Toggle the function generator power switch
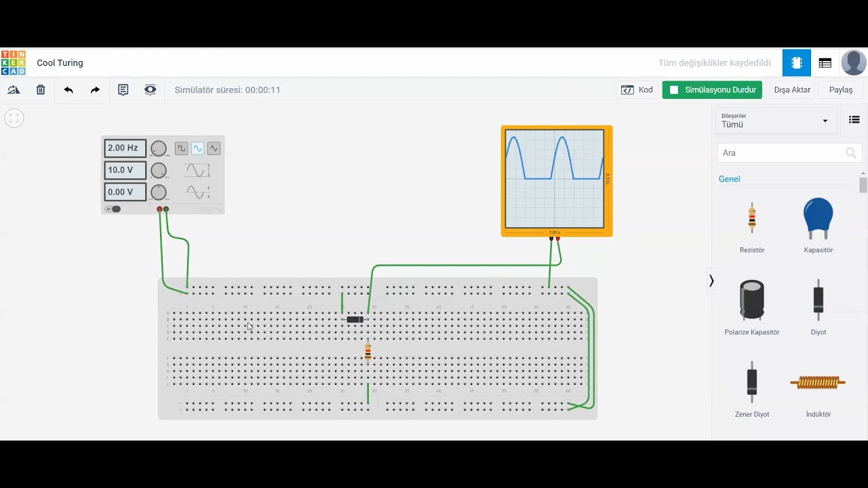 [114, 209]
